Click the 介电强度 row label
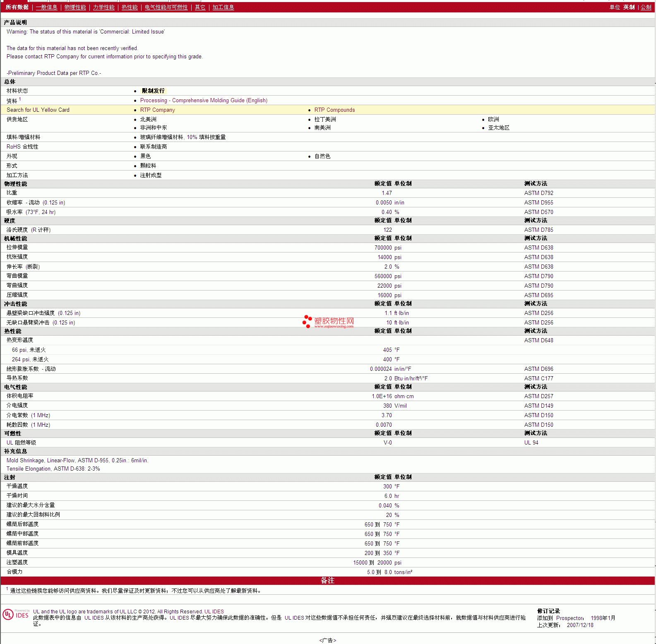This screenshot has height=644, width=656. tap(17, 405)
